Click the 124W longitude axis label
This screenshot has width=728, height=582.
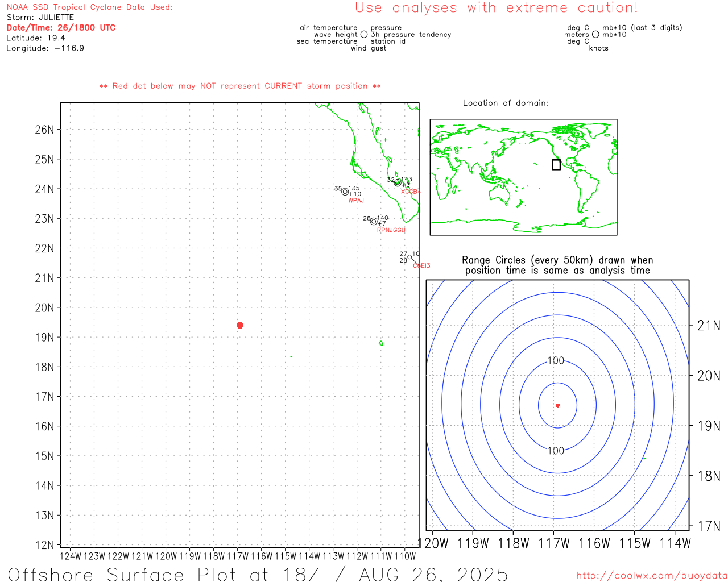(71, 556)
